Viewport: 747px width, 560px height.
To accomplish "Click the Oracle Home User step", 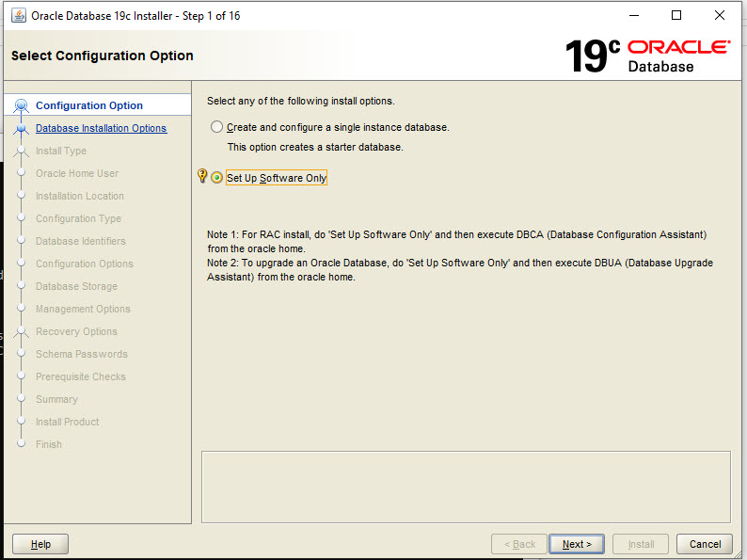I will (77, 173).
